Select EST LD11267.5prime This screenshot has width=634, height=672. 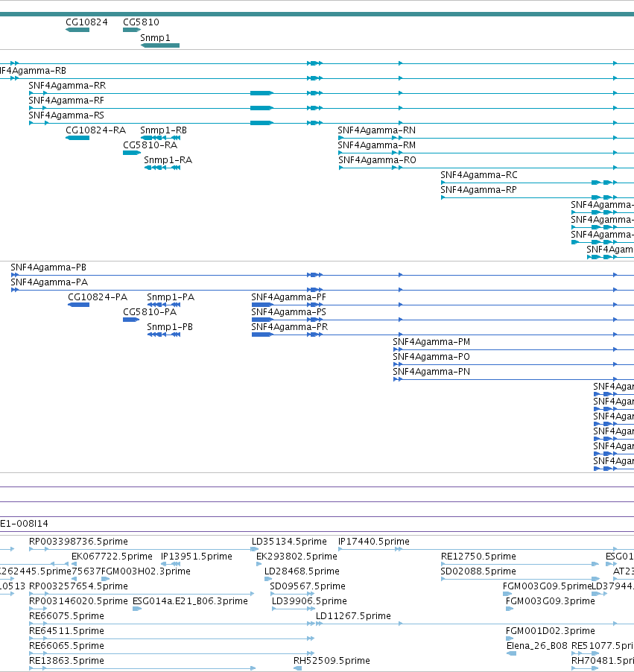pos(353,616)
